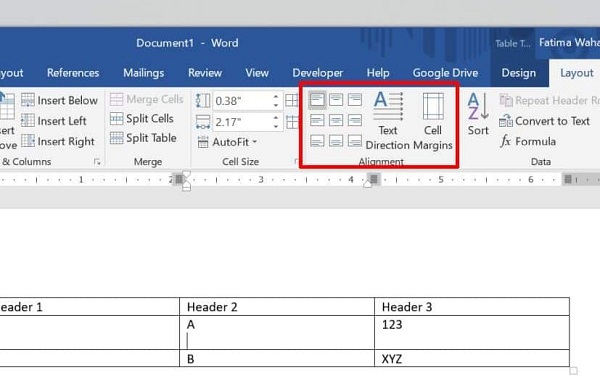Click Distribute Columns icon beside width field
Screen dimensions: 600x386
pos(292,122)
